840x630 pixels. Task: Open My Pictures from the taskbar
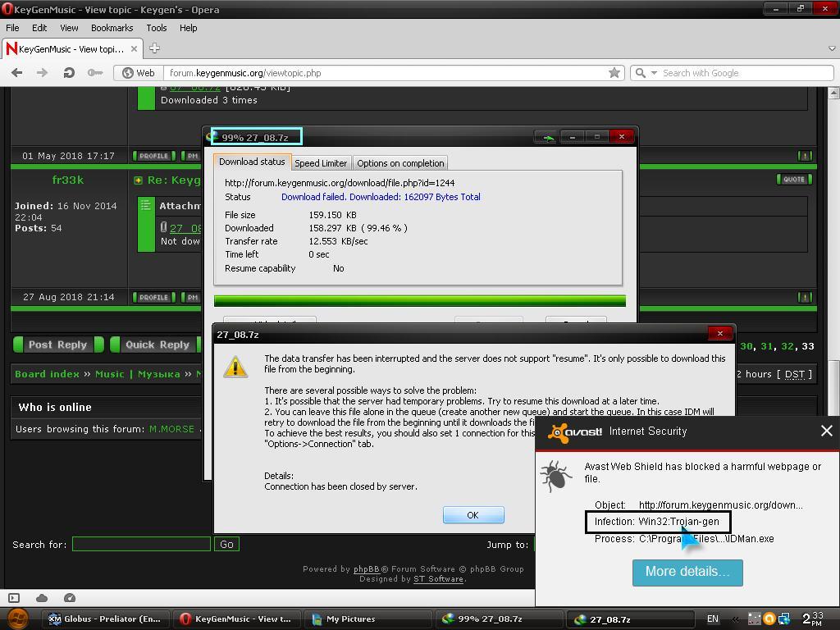pyautogui.click(x=368, y=619)
